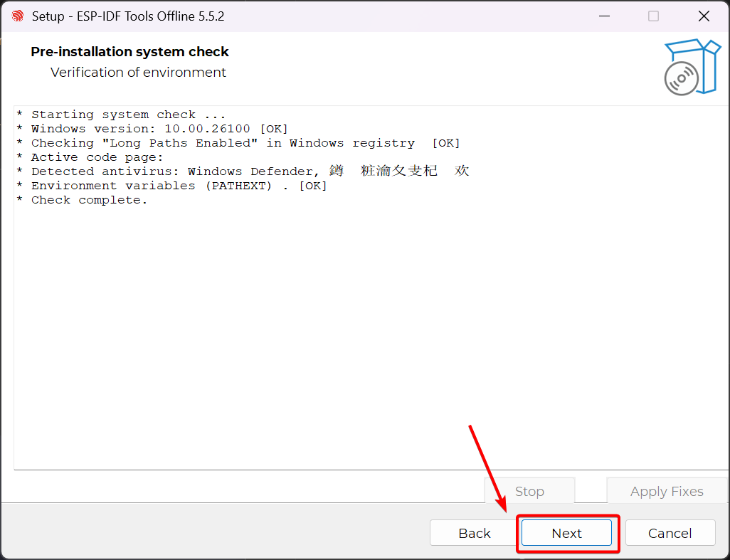Click the 'Pre-installation system check' heading
The width and height of the screenshot is (730, 560).
129,52
